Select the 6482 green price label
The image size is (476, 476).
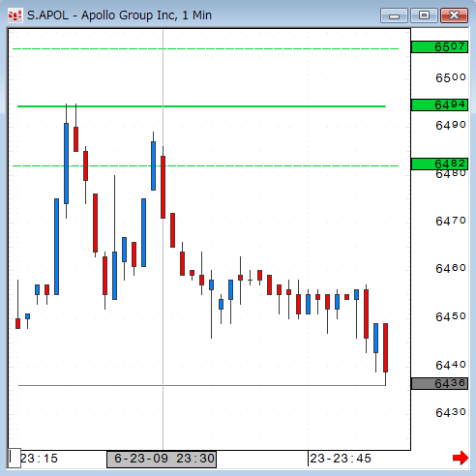439,164
